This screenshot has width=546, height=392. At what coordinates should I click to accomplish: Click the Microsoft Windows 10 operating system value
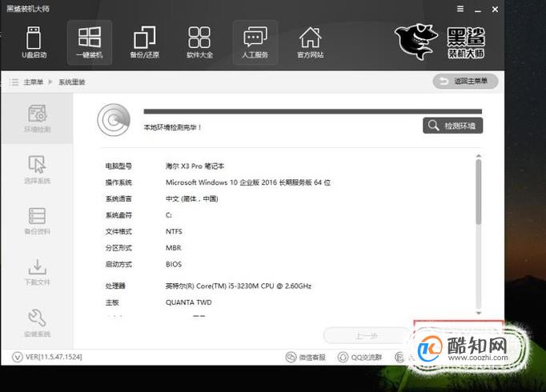(x=248, y=182)
